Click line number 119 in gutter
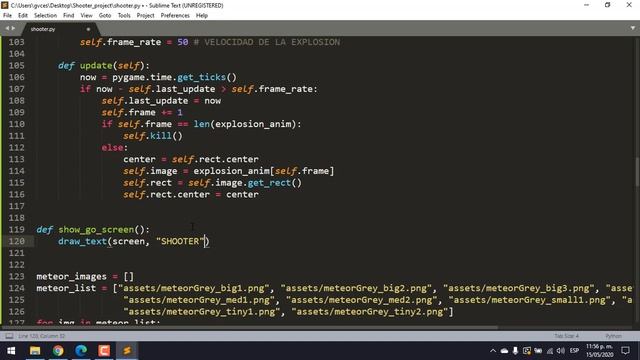 pos(16,229)
